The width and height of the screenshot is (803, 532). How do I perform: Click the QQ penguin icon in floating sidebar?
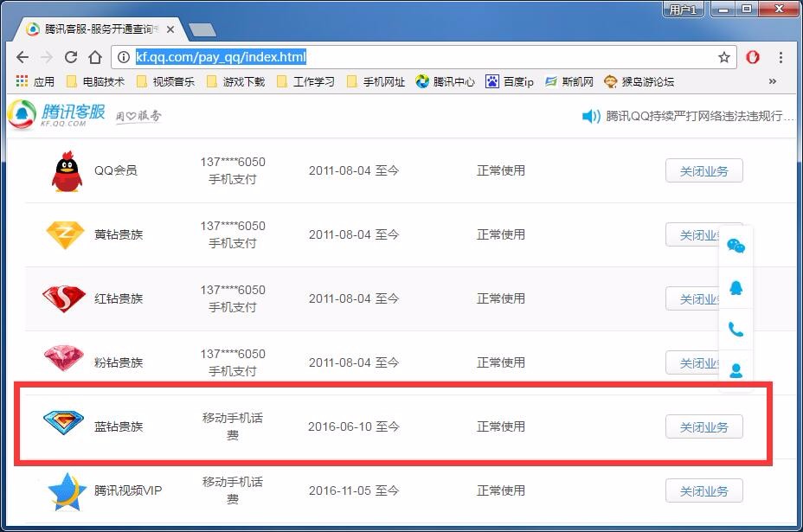736,288
